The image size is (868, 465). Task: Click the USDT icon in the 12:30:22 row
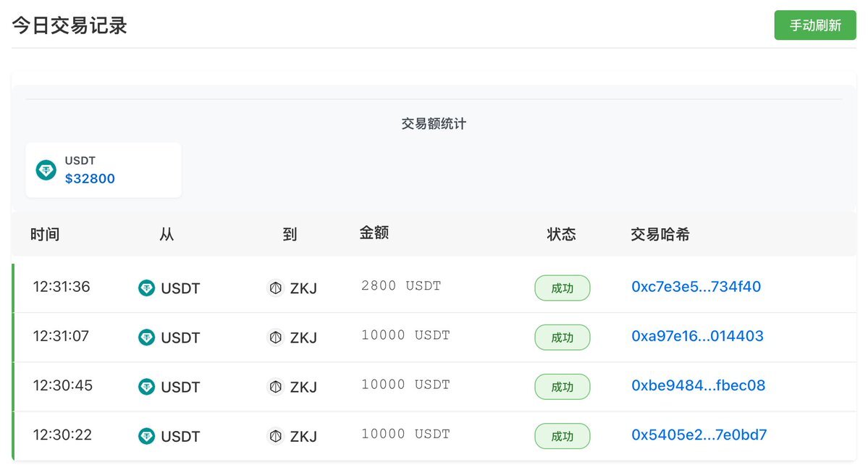tap(146, 435)
